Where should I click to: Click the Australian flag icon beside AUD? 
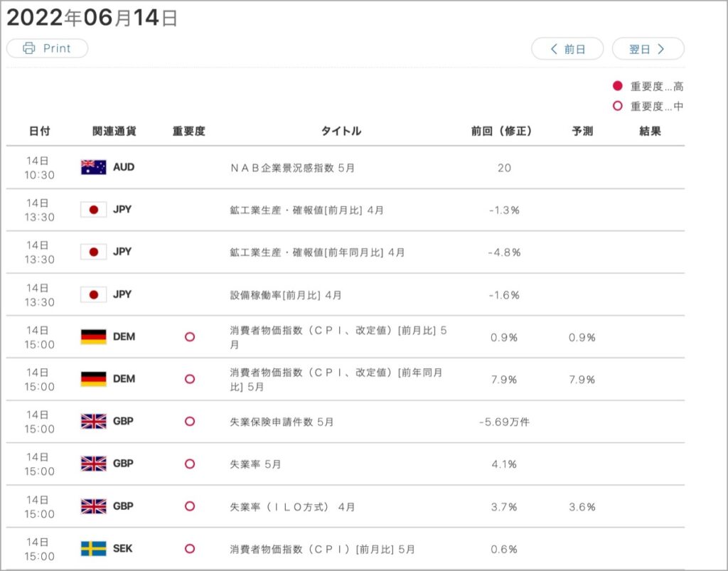click(93, 167)
